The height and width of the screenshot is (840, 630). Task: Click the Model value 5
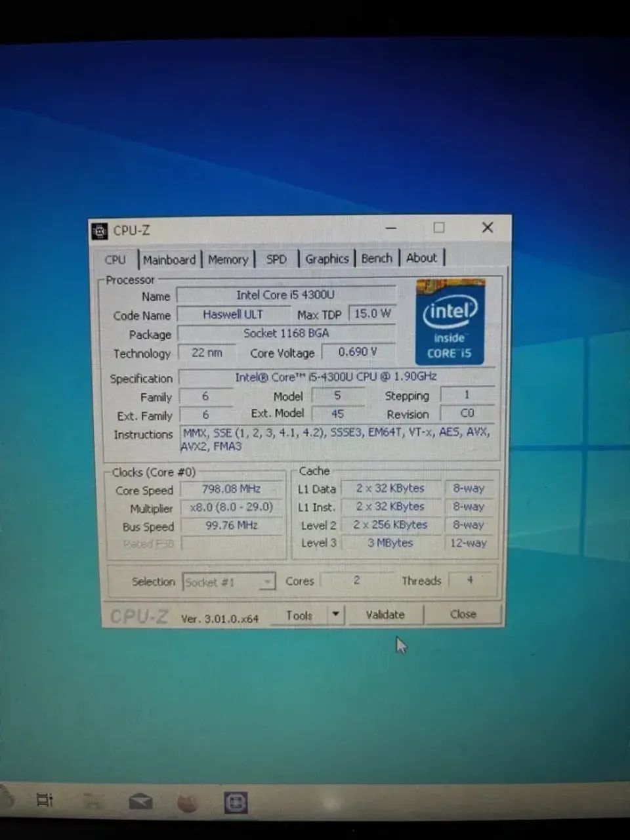click(x=337, y=396)
